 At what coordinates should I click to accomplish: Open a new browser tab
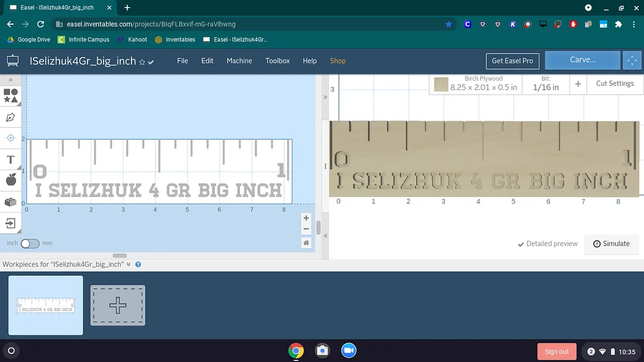tap(127, 8)
